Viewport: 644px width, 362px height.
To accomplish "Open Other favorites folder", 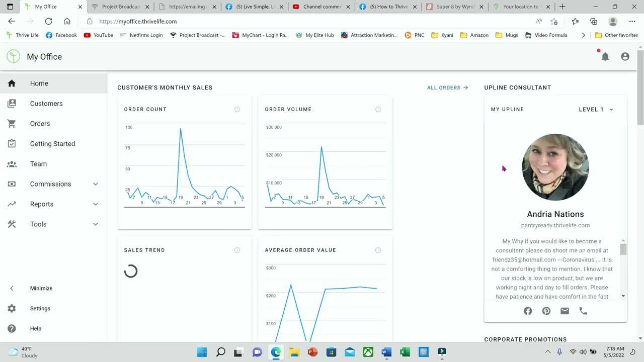I will [616, 35].
